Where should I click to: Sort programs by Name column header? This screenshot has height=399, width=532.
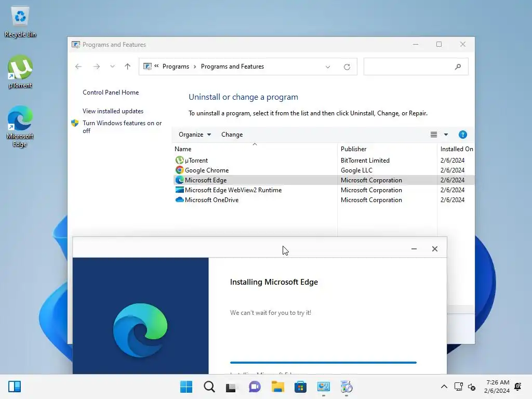click(x=255, y=149)
